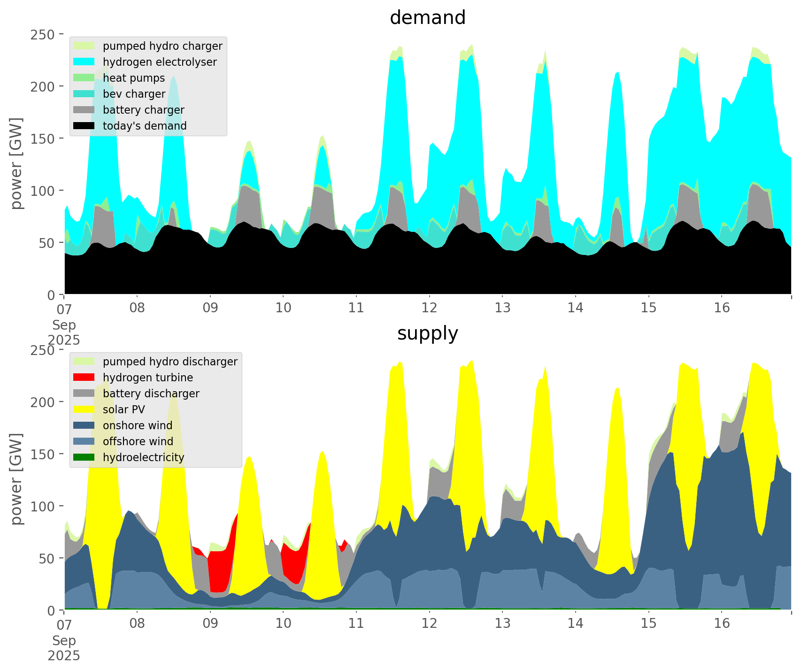This screenshot has width=801, height=672.
Task: Click the battery charger legend label
Action: pyautogui.click(x=143, y=110)
